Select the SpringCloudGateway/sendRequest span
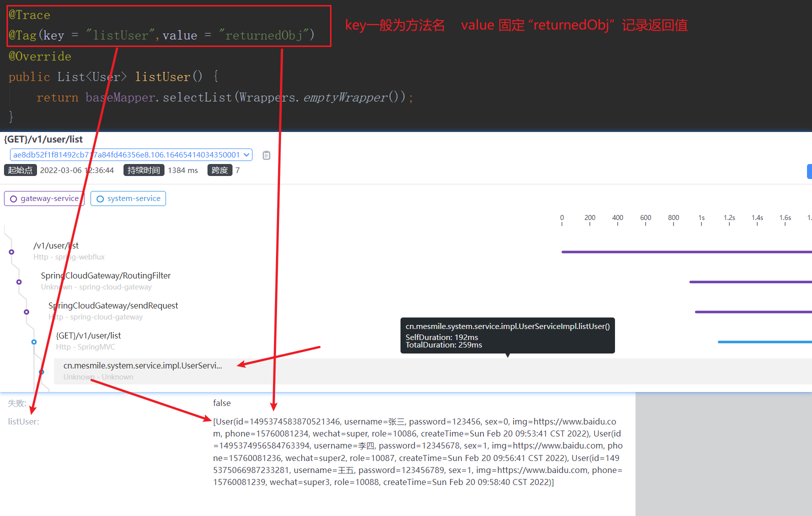 tap(113, 305)
